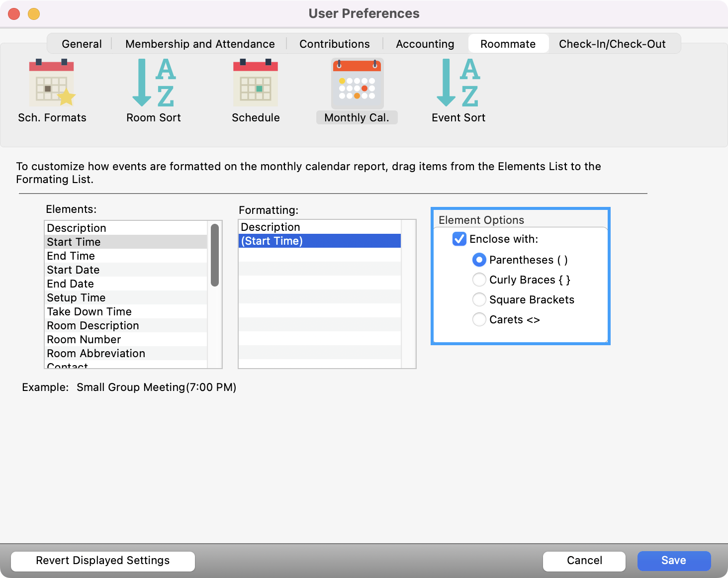
Task: Go to the Contributions tab
Action: (334, 44)
